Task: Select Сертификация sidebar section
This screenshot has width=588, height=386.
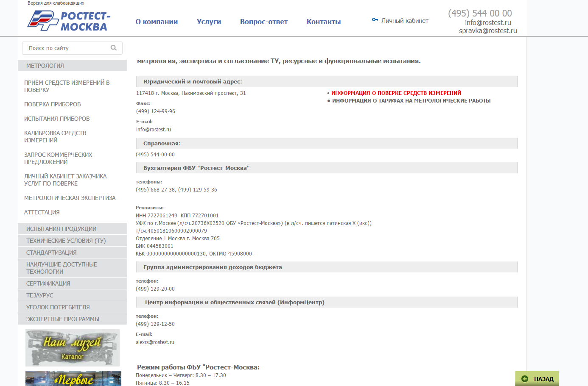Action: (72, 283)
